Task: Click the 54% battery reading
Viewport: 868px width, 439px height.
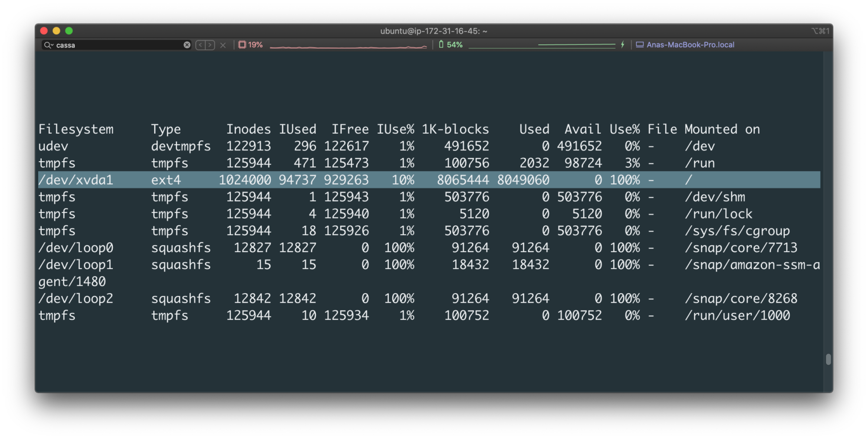Action: [x=455, y=45]
